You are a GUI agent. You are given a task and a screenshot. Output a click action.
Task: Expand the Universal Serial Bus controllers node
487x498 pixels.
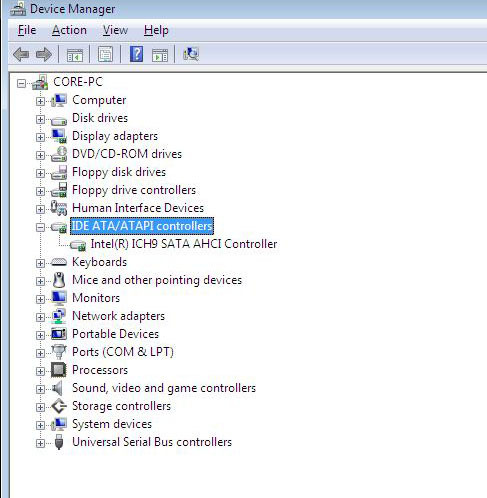tap(40, 443)
